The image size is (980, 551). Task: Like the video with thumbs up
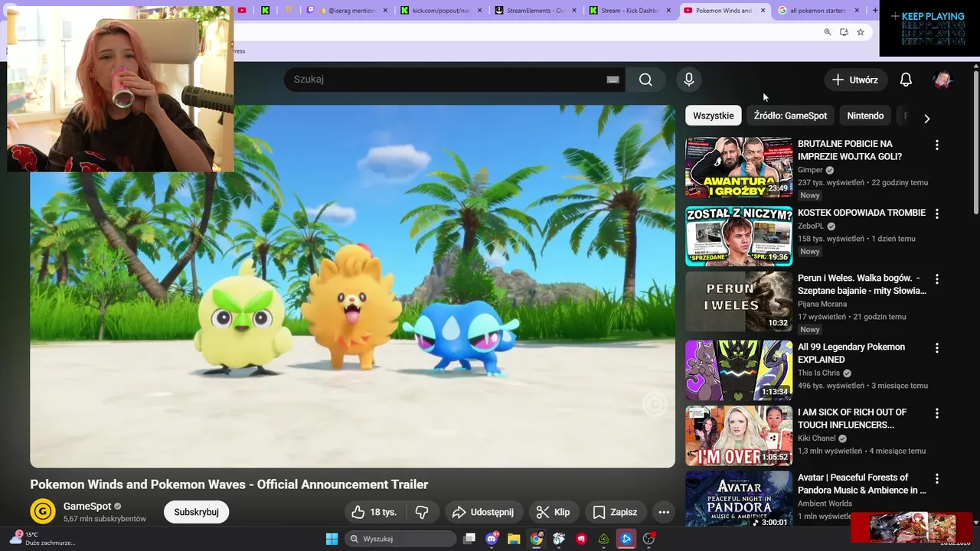point(374,512)
